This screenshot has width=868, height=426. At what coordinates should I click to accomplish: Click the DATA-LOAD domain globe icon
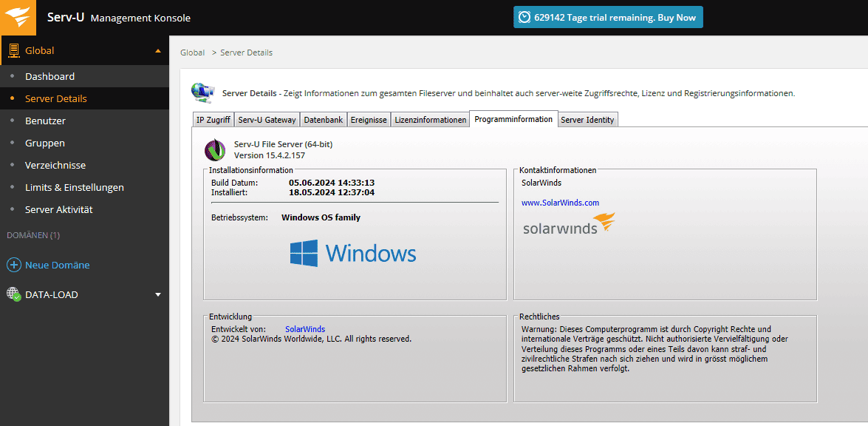(14, 294)
